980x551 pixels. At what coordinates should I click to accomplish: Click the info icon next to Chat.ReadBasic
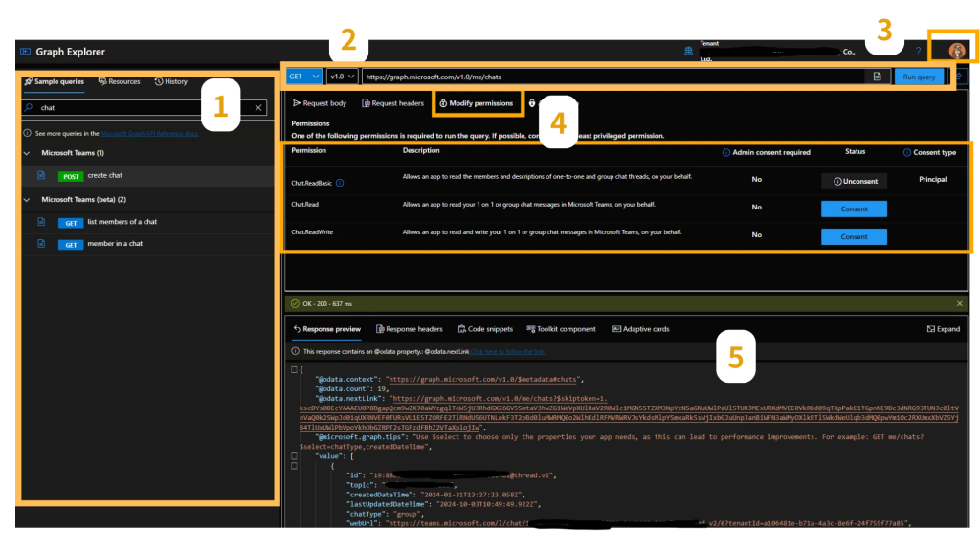[x=340, y=183]
